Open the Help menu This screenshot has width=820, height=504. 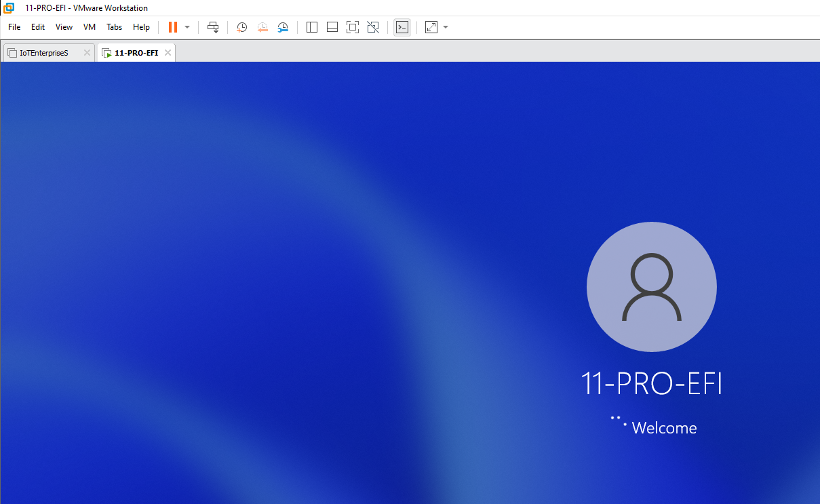[x=141, y=27]
